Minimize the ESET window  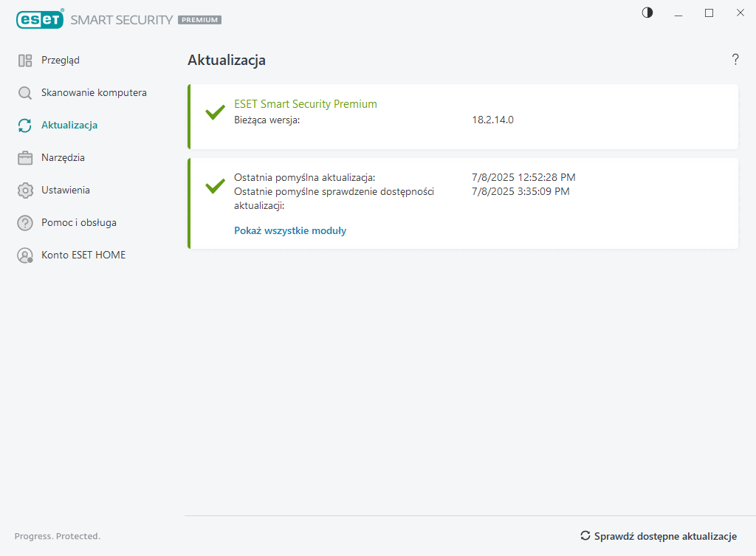click(678, 13)
